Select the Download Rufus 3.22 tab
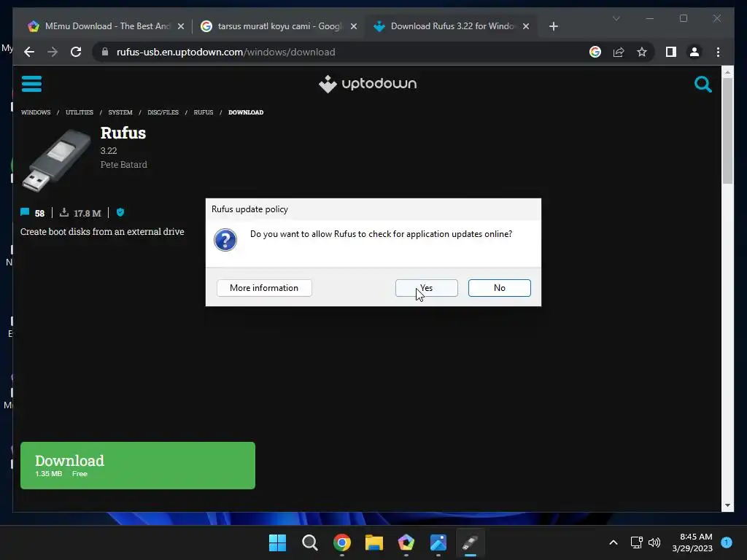 (x=451, y=26)
